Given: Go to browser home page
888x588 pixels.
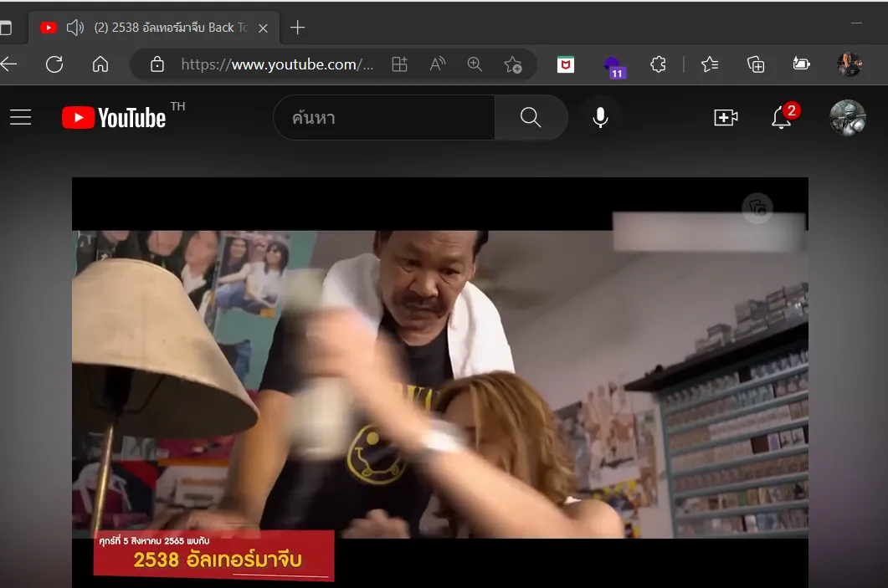Looking at the screenshot, I should (x=100, y=64).
